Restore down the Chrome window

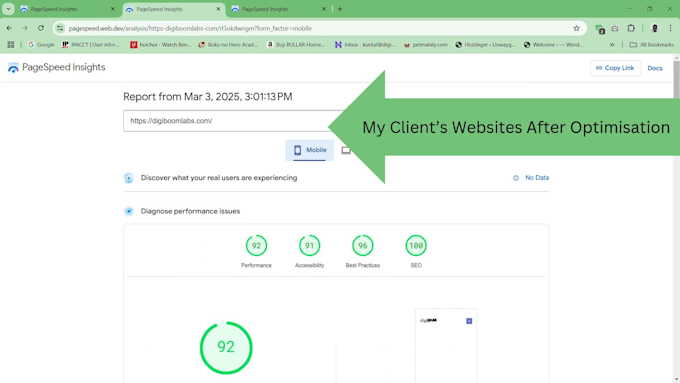tap(649, 9)
